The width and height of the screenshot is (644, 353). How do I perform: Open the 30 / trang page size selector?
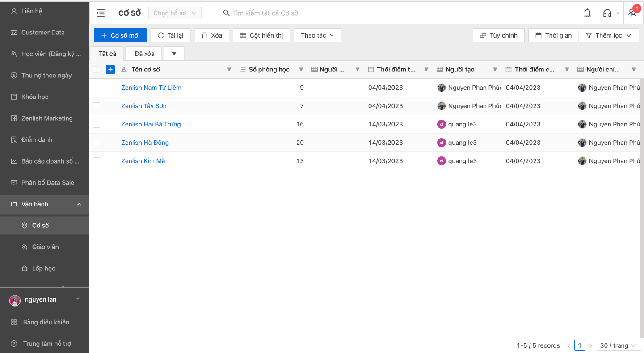pyautogui.click(x=618, y=345)
